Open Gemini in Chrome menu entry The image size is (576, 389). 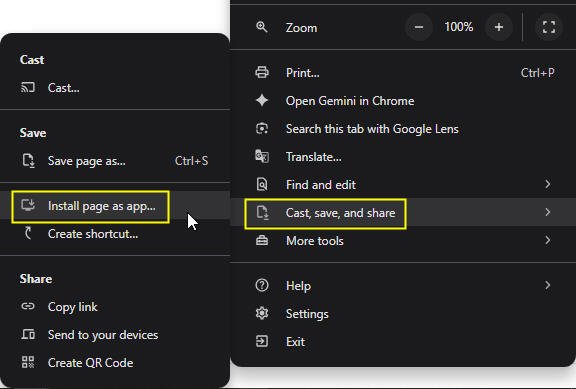(x=403, y=100)
